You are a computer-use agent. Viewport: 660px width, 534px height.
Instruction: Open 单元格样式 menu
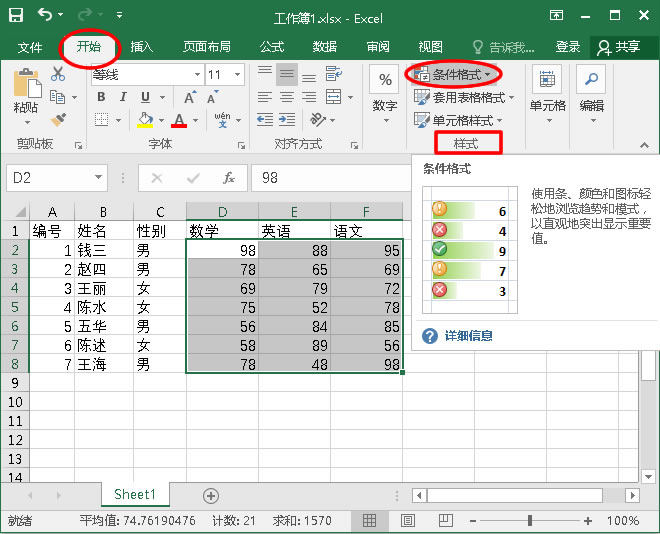[x=458, y=120]
